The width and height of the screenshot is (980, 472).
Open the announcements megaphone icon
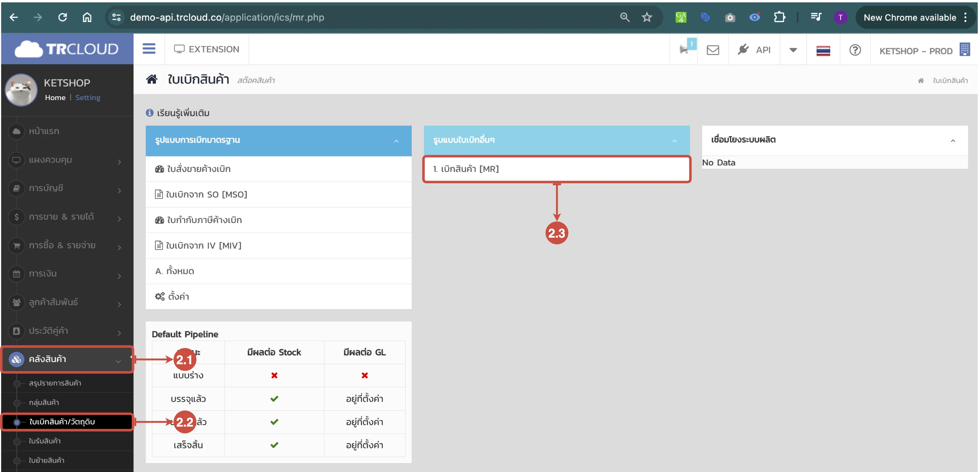coord(684,49)
